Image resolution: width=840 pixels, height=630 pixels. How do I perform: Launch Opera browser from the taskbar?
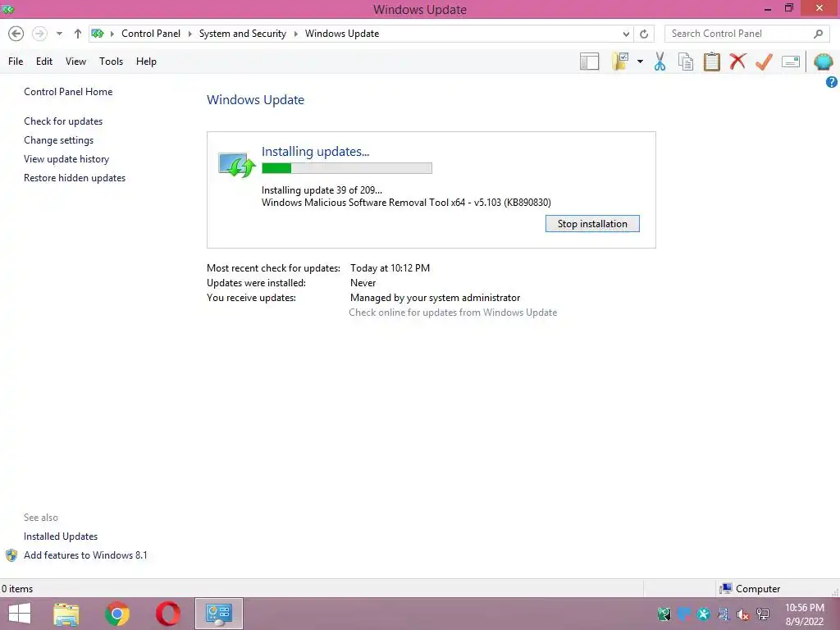[x=168, y=614]
